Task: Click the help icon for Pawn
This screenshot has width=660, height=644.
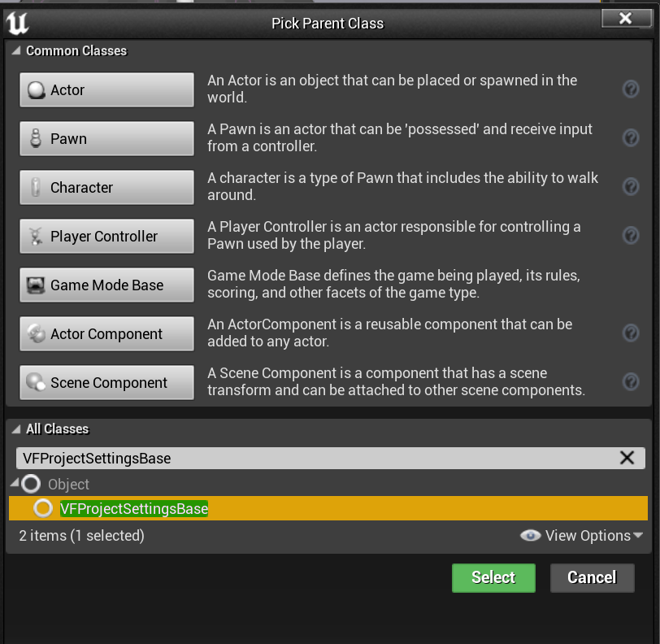Action: (x=630, y=138)
